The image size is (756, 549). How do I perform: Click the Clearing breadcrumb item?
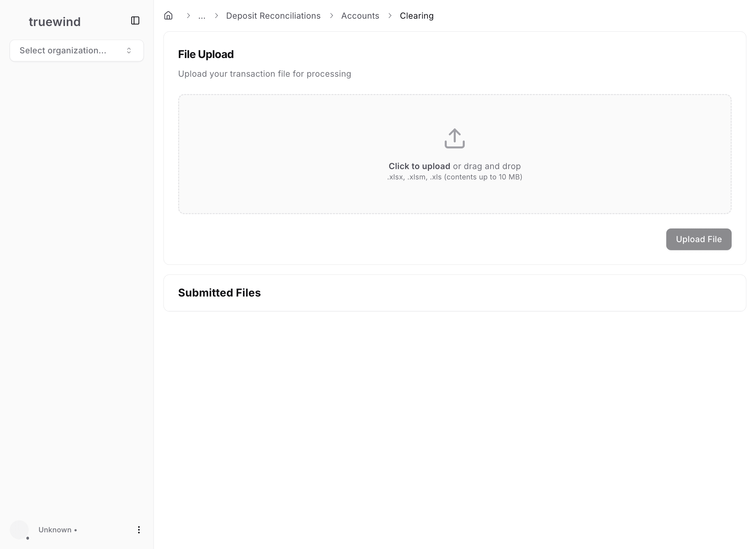click(x=417, y=15)
